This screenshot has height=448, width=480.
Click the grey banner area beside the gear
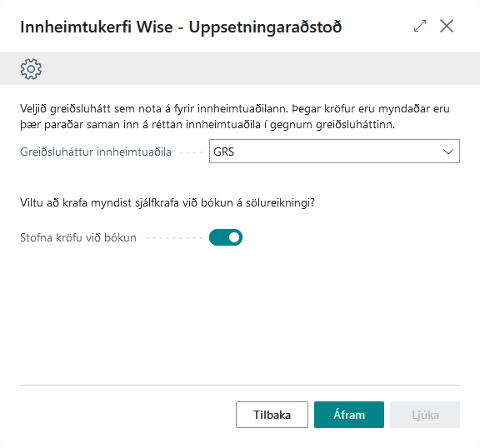(x=260, y=68)
